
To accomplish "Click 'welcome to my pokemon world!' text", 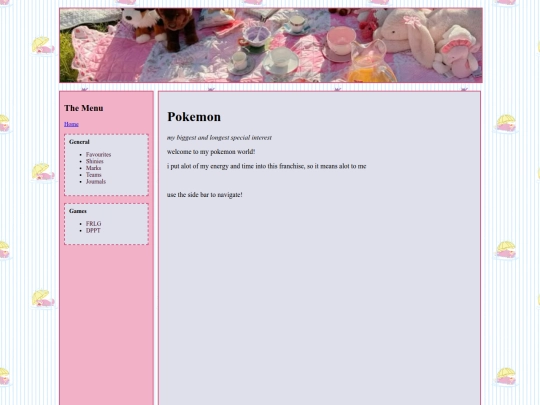I will point(211,152).
